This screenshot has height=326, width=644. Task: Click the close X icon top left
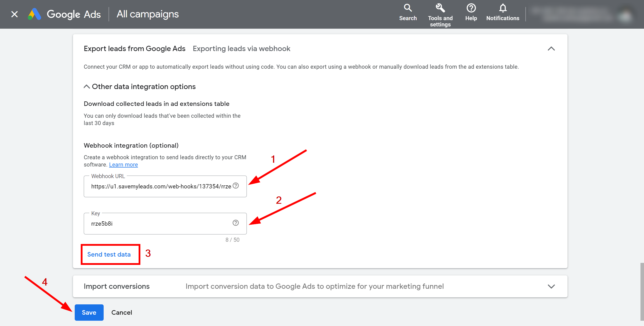[x=14, y=13]
